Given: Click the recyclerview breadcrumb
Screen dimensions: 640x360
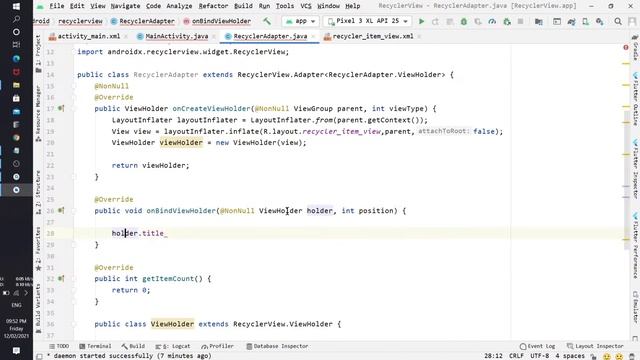Looking at the screenshot, I should [x=80, y=21].
